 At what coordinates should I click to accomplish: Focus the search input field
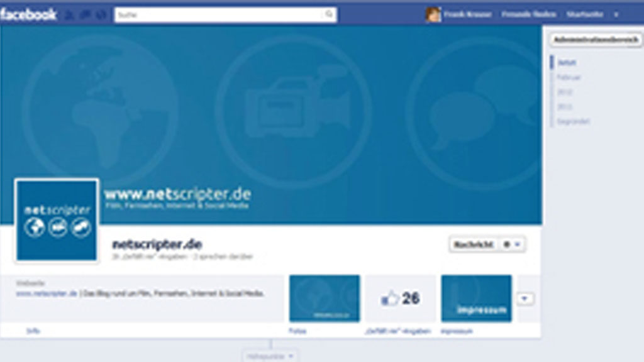226,15
